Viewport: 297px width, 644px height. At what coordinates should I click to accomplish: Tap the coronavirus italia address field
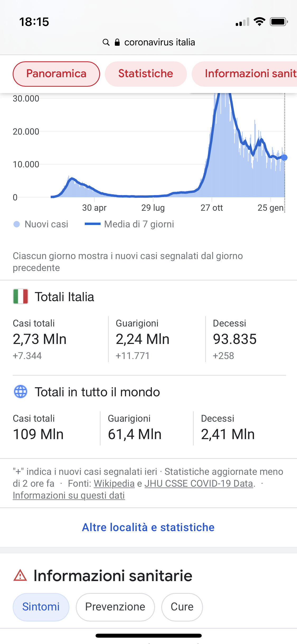[x=149, y=42]
